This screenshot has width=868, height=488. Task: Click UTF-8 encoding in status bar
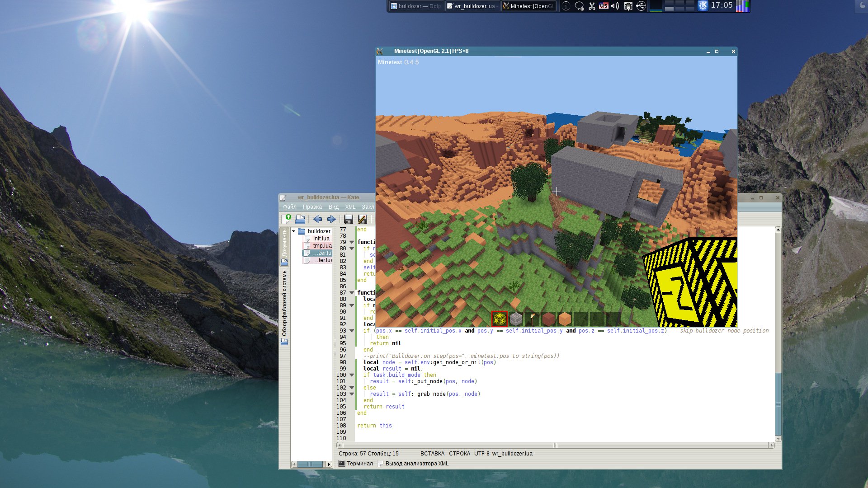(481, 454)
